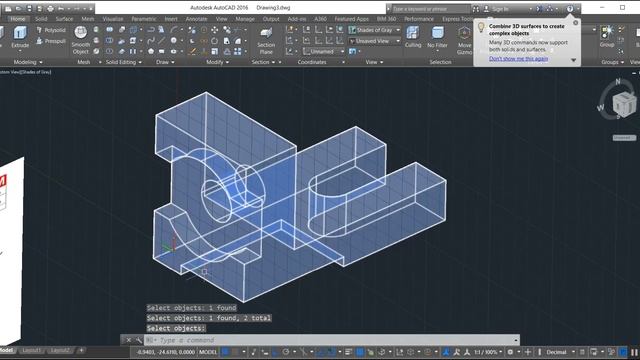Click the keyword search field

click(430, 9)
